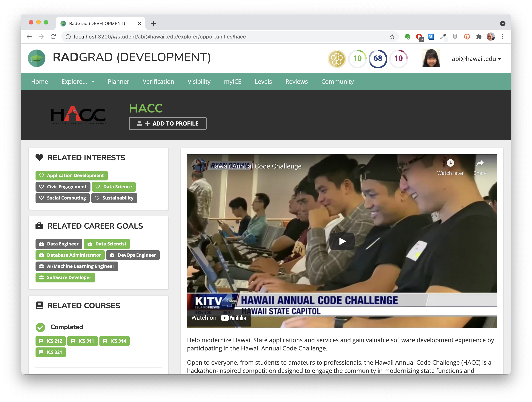Select the Application Development interest label
Screen dimensions: 532x402
coord(71,175)
